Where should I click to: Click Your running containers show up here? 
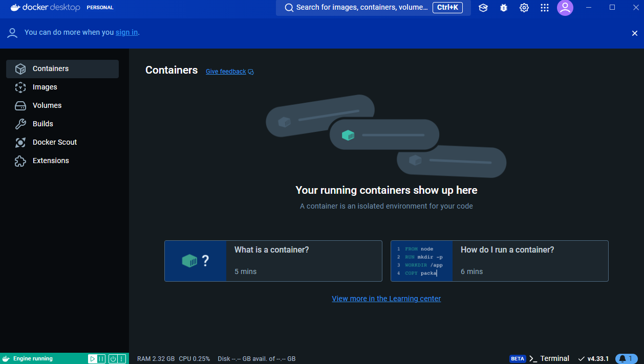click(387, 190)
